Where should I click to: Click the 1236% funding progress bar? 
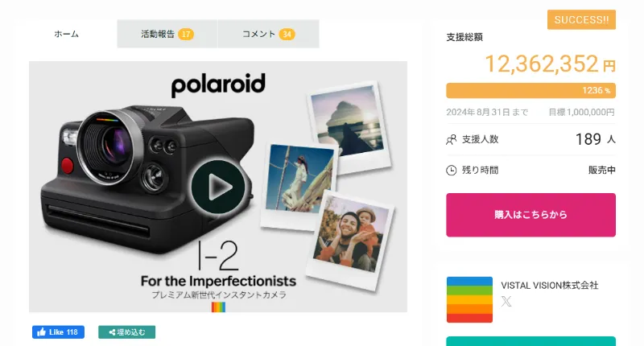530,90
